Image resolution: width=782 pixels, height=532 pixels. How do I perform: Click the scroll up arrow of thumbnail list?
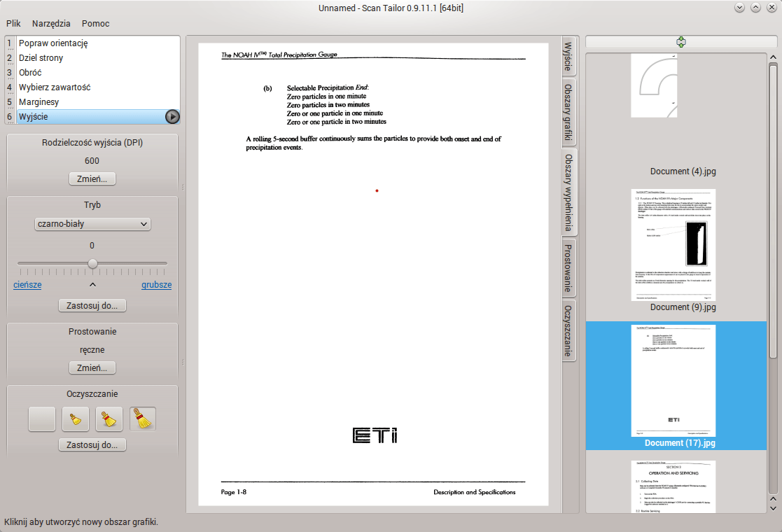pyautogui.click(x=773, y=57)
